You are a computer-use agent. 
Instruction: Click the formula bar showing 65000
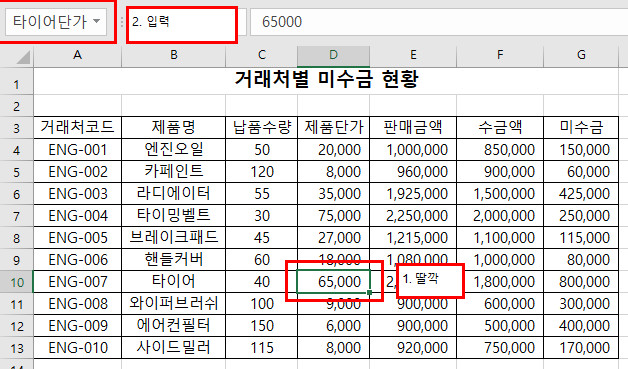[439, 22]
